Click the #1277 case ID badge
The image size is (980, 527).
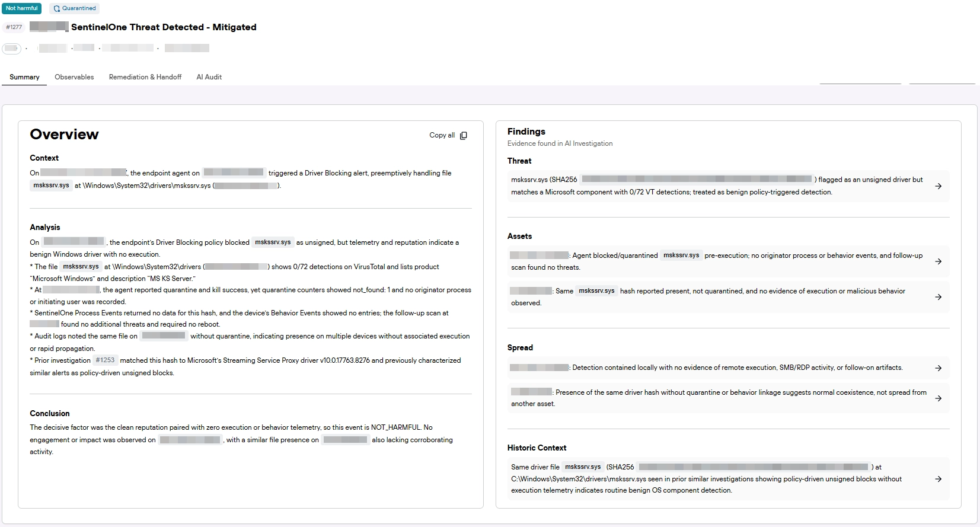(14, 27)
